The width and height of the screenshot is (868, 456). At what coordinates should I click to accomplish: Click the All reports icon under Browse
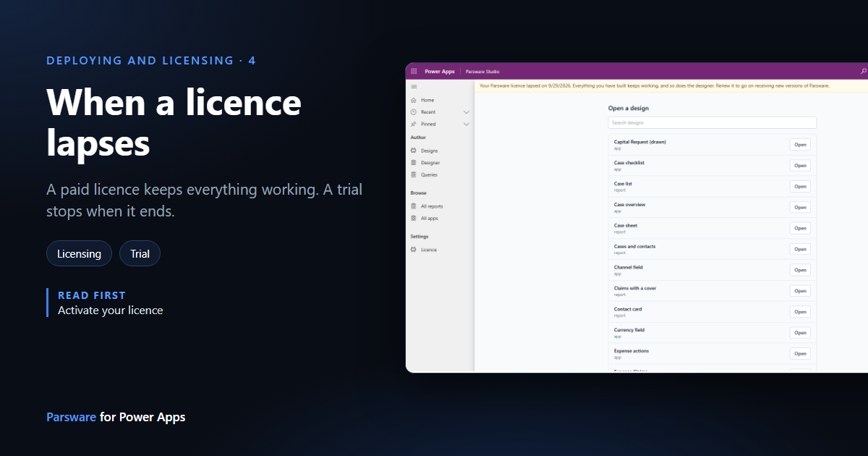[x=413, y=206]
